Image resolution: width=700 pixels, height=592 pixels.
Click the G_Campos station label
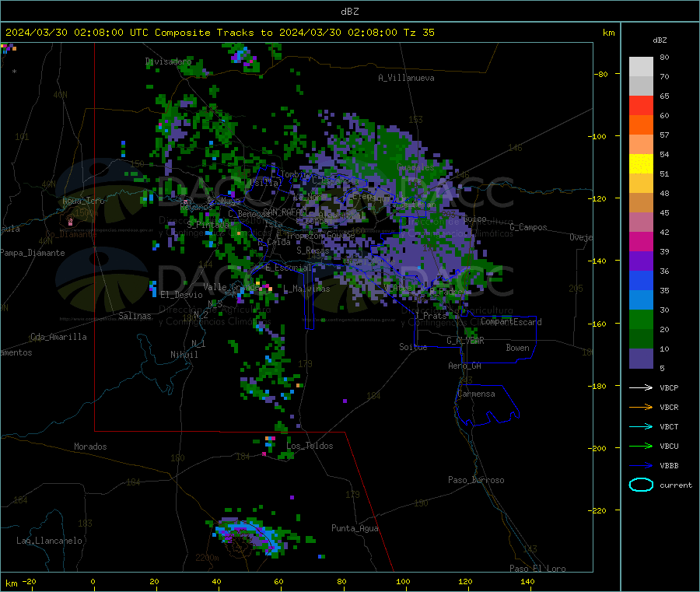pos(528,227)
